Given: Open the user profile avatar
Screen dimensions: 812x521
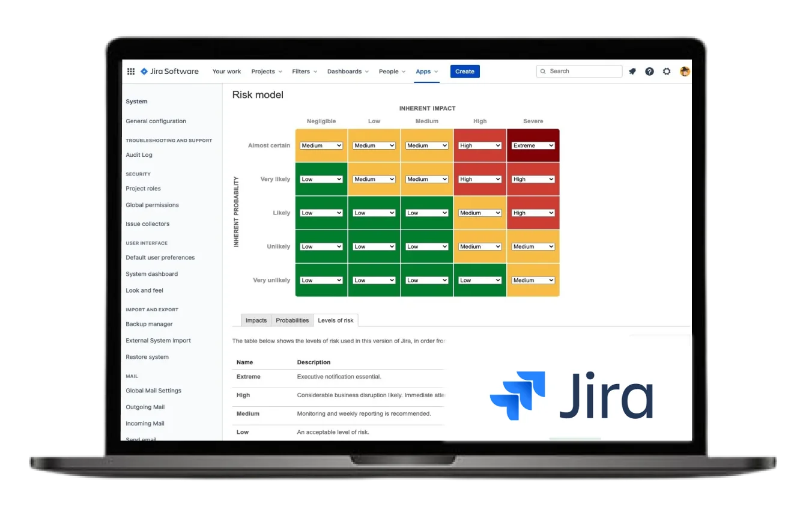Looking at the screenshot, I should (x=685, y=72).
